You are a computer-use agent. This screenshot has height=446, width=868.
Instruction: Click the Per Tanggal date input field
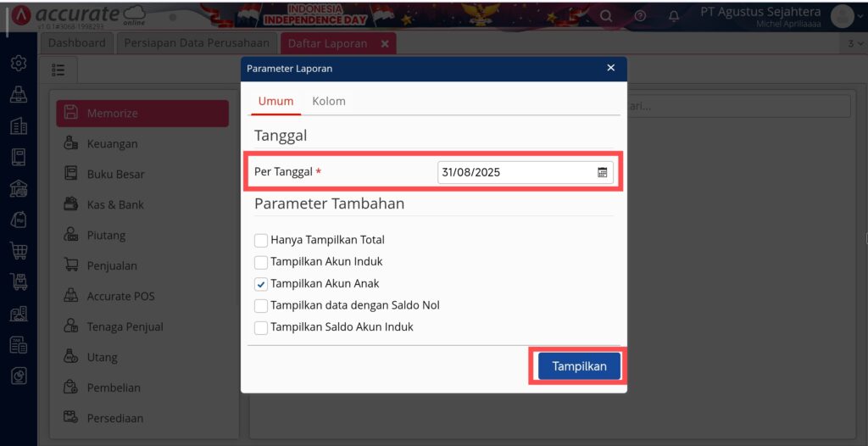[525, 172]
